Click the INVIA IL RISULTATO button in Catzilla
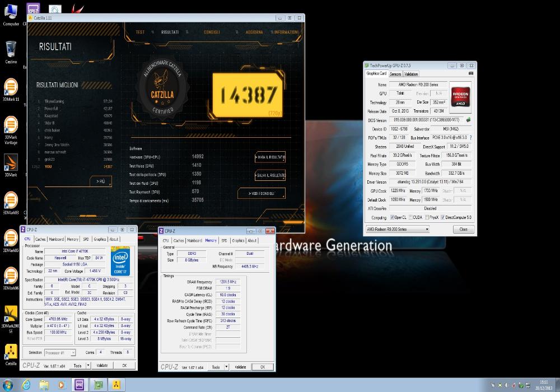Screen dimensions: 560x392 pos(270,157)
